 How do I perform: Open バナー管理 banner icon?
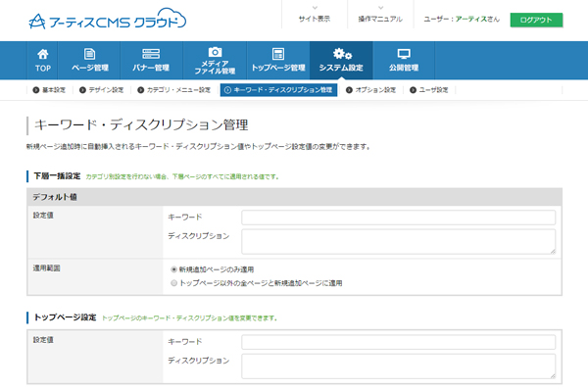click(151, 54)
